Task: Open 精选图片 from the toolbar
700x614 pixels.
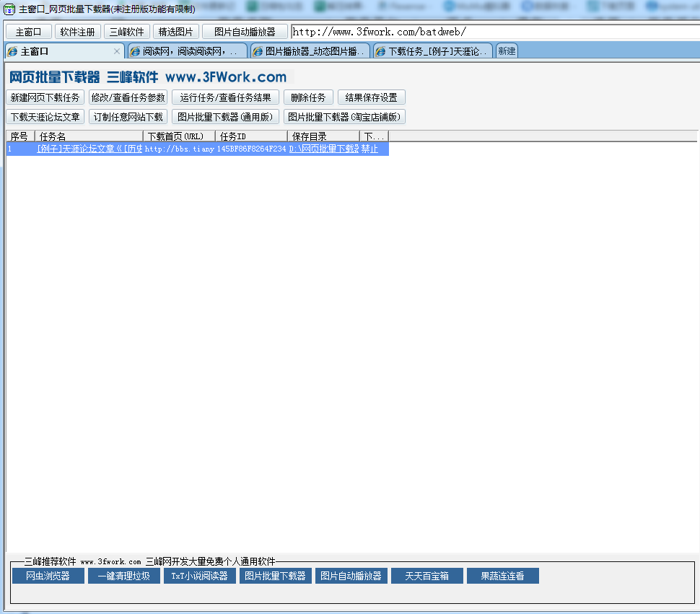Action: (x=176, y=32)
